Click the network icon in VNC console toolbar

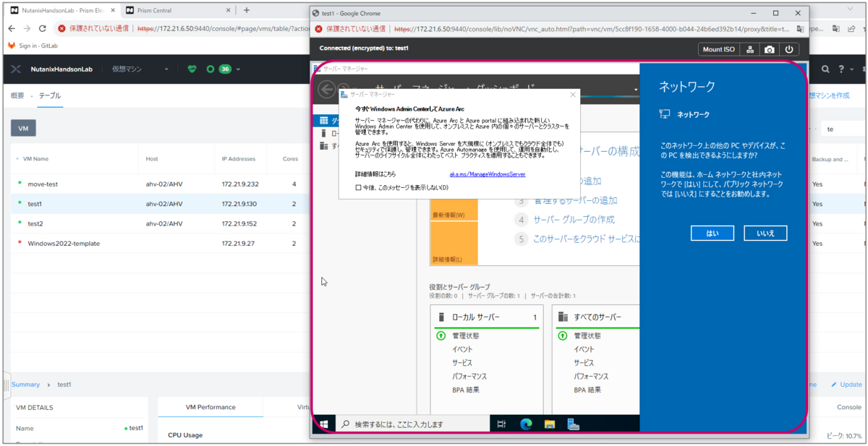(x=751, y=49)
